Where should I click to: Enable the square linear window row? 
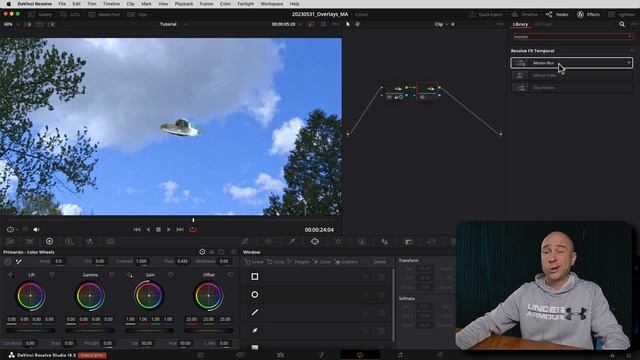tap(254, 276)
